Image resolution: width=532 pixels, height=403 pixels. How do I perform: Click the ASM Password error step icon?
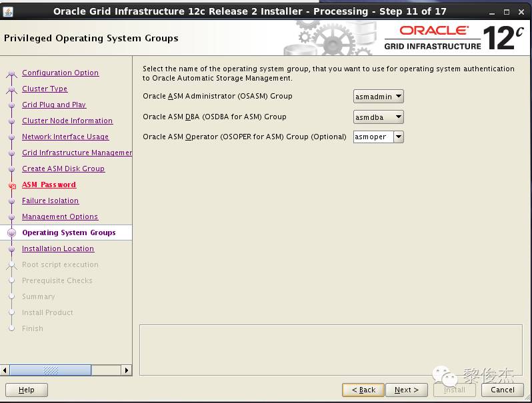click(12, 185)
